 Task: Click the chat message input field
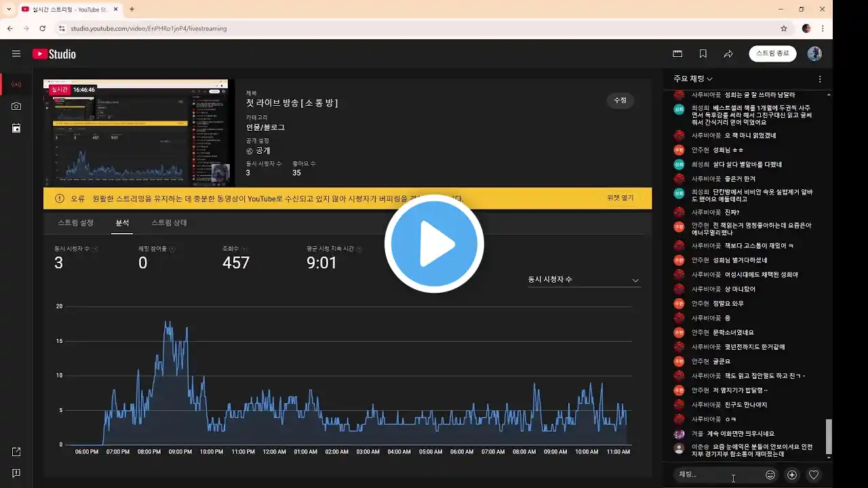pyautogui.click(x=719, y=475)
